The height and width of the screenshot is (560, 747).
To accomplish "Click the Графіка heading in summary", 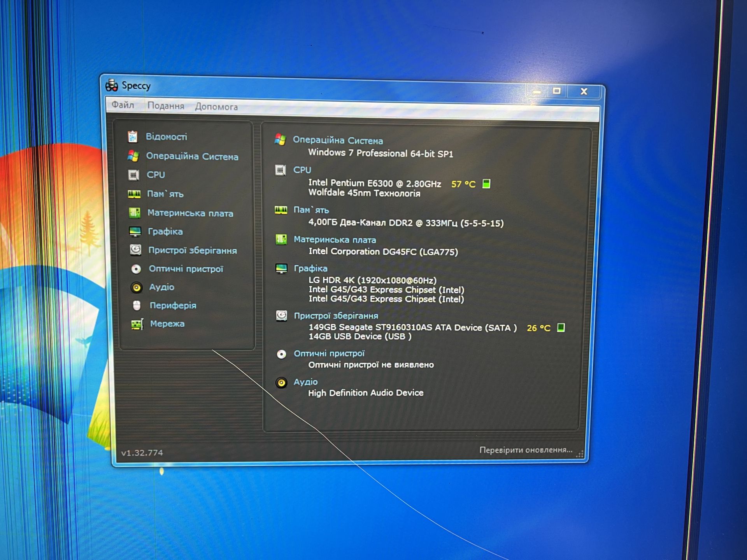I will coord(310,268).
